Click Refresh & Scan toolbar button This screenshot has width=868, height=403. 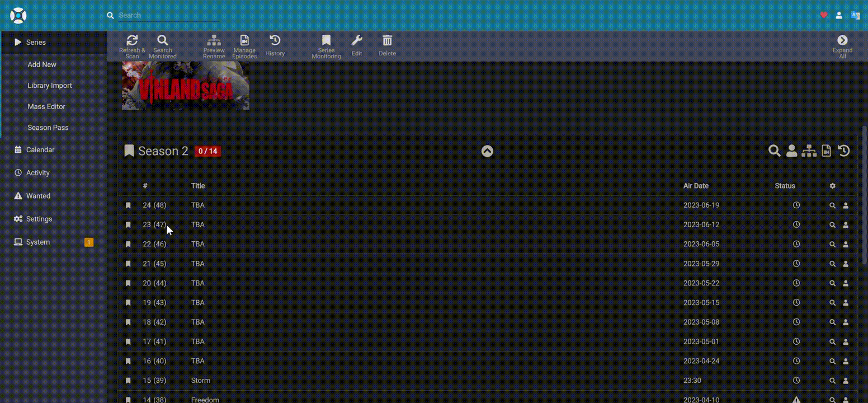tap(132, 46)
